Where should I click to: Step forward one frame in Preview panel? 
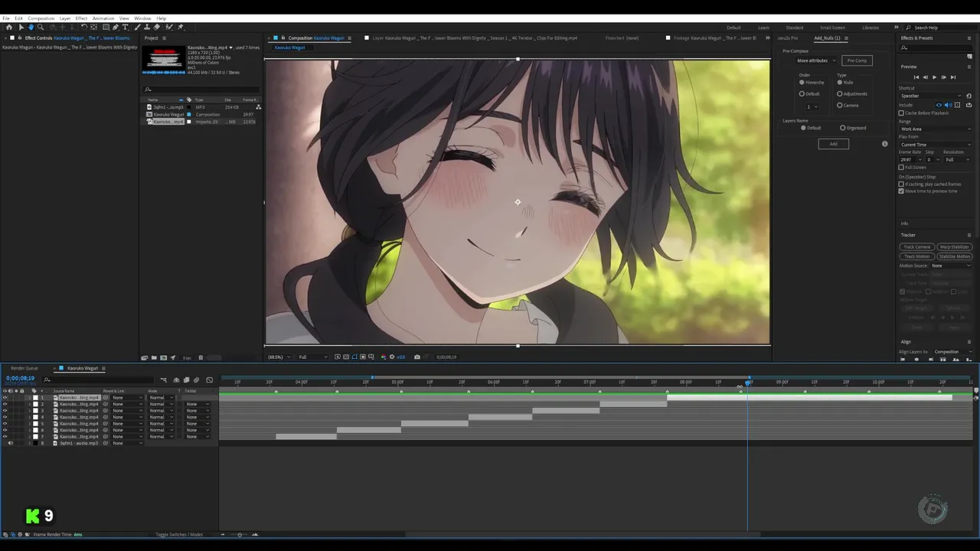(943, 77)
